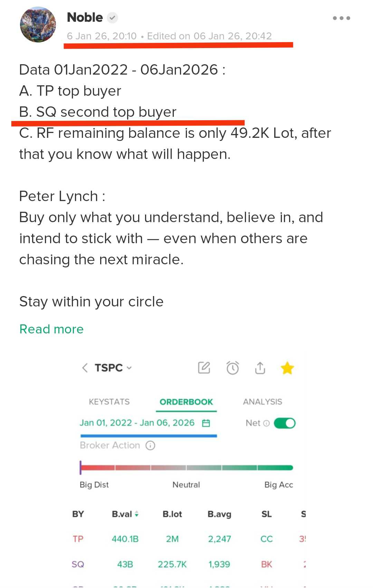The height and width of the screenshot is (588, 373).
Task: Select the ORDERBOOK tab
Action: point(186,402)
